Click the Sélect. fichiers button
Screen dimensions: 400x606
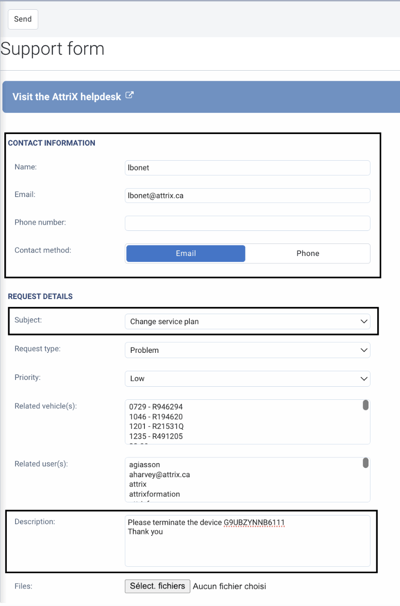pos(157,586)
